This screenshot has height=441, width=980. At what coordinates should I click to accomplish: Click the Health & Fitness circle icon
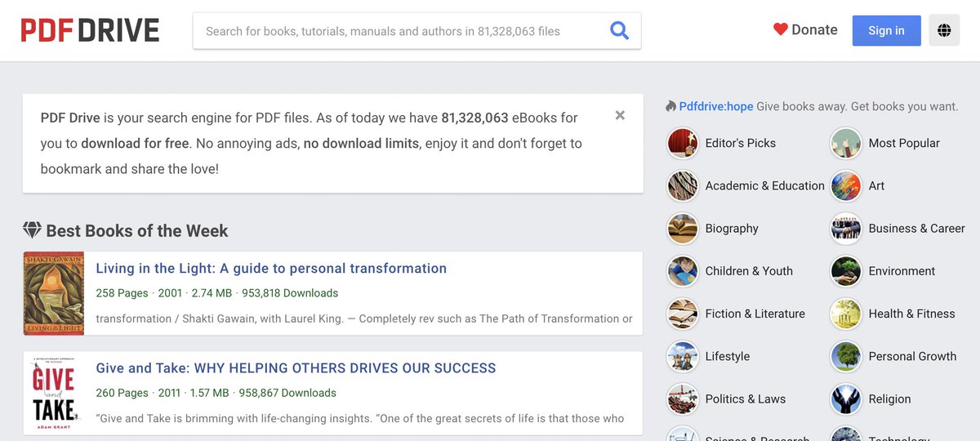tap(846, 314)
